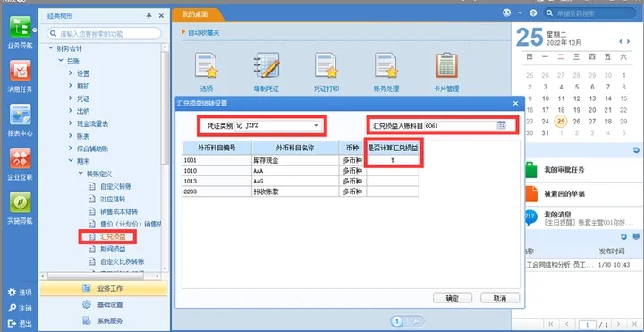Click the 确定 button
Screen dimensions: 644x332
pos(453,298)
